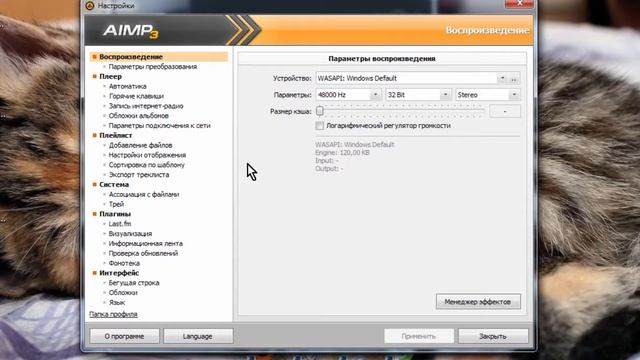Viewport: 640px width, 360px height.
Task: Click the Закрыть button
Action: tap(493, 336)
